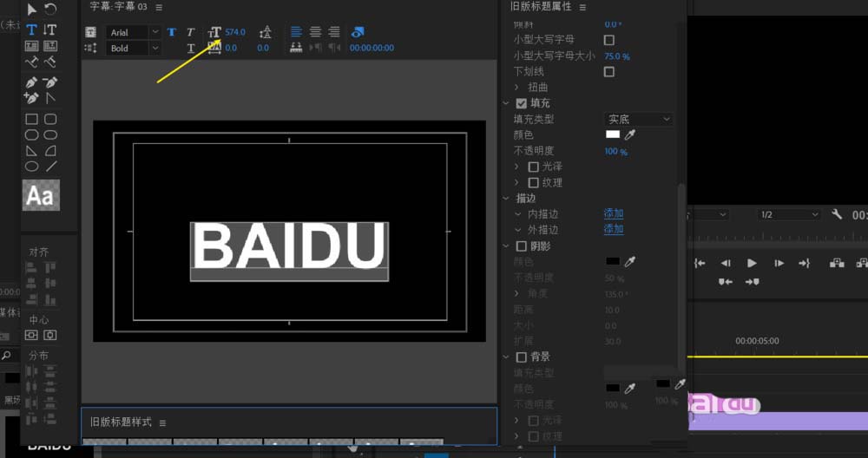Image resolution: width=868 pixels, height=458 pixels.
Task: Select the Delete Anchor Point tool
Action: [50, 83]
